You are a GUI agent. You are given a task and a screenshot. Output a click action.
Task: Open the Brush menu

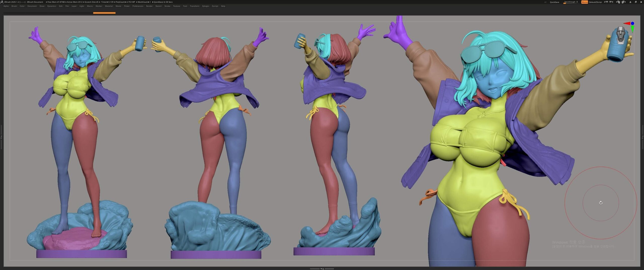[x=14, y=6]
